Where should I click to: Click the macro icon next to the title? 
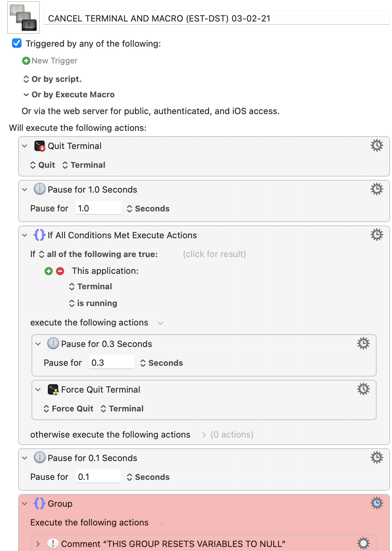(23, 17)
